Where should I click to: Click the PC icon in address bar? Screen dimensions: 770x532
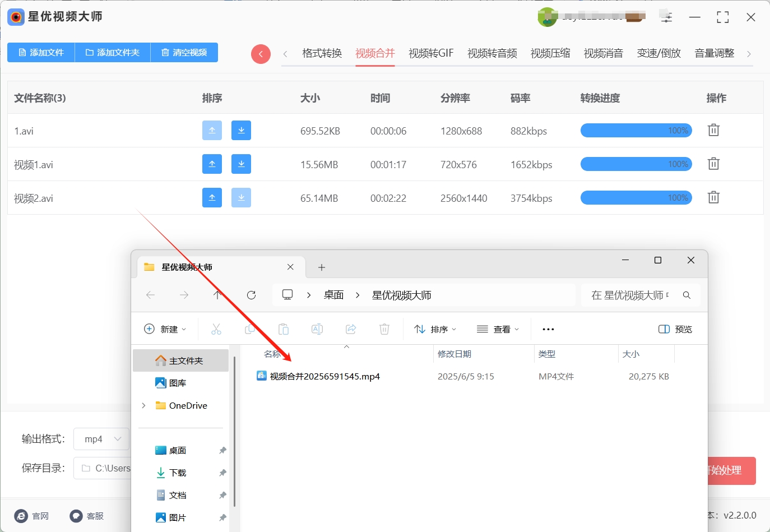(287, 295)
